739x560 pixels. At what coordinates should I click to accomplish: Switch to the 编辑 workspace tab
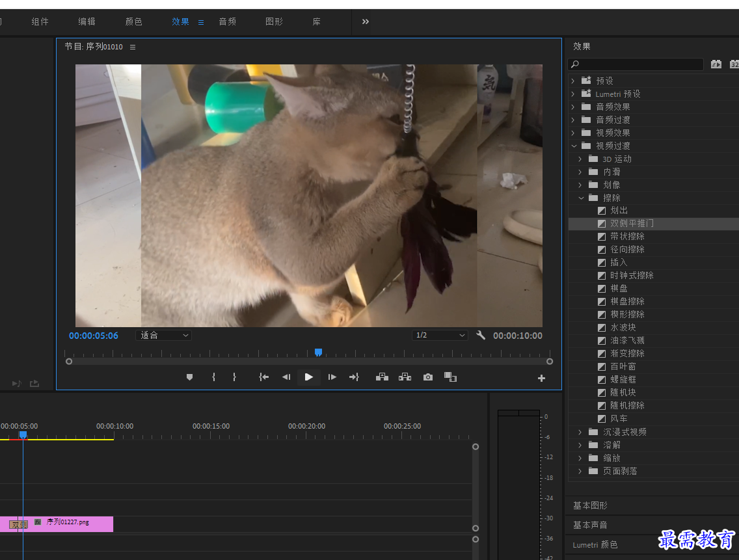coord(87,21)
